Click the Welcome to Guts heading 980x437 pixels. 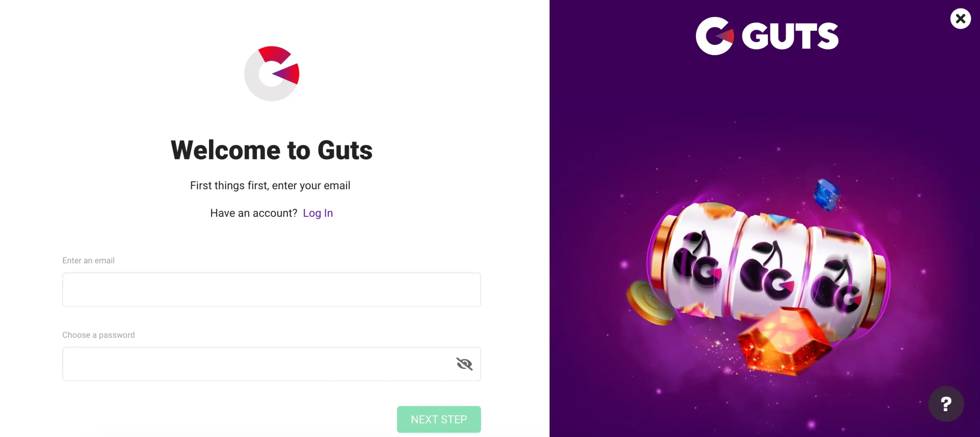tap(271, 150)
